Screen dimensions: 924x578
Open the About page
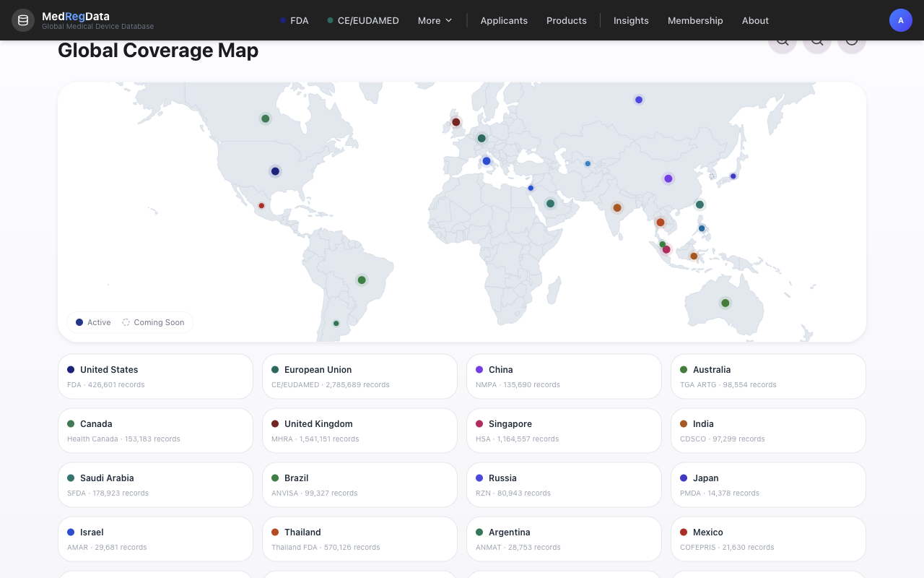[755, 20]
